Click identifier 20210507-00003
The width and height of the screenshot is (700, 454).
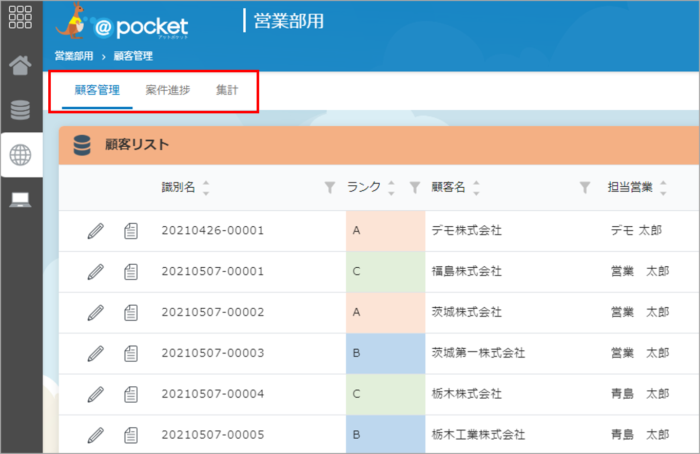point(212,354)
